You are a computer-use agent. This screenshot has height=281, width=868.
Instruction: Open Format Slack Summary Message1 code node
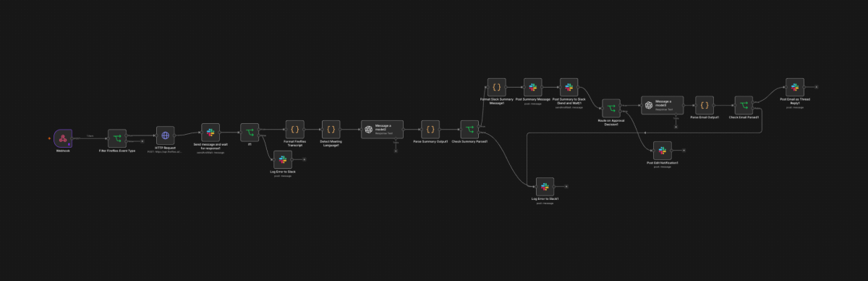(496, 88)
